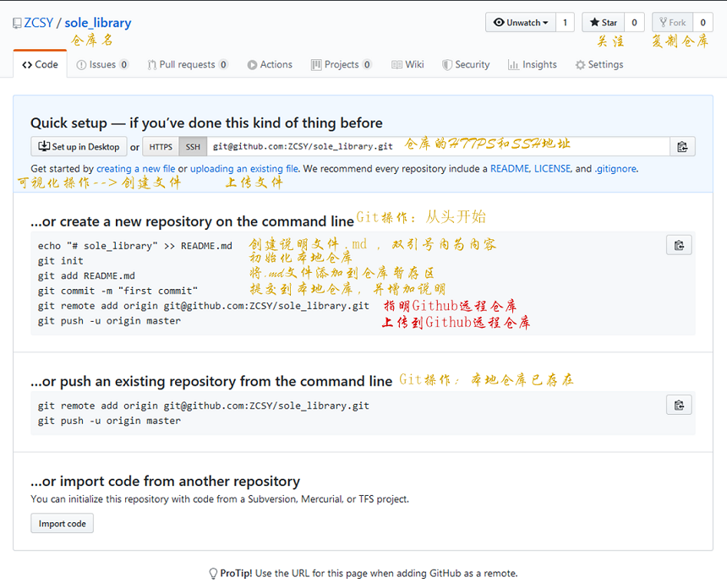Follow the 'uploading an existing file' link
The image size is (727, 588).
[243, 169]
